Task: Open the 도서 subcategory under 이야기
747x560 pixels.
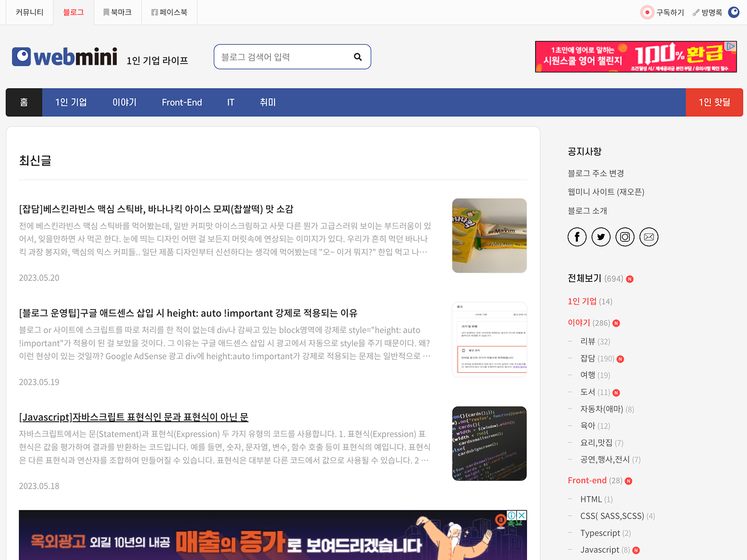Action: (588, 392)
